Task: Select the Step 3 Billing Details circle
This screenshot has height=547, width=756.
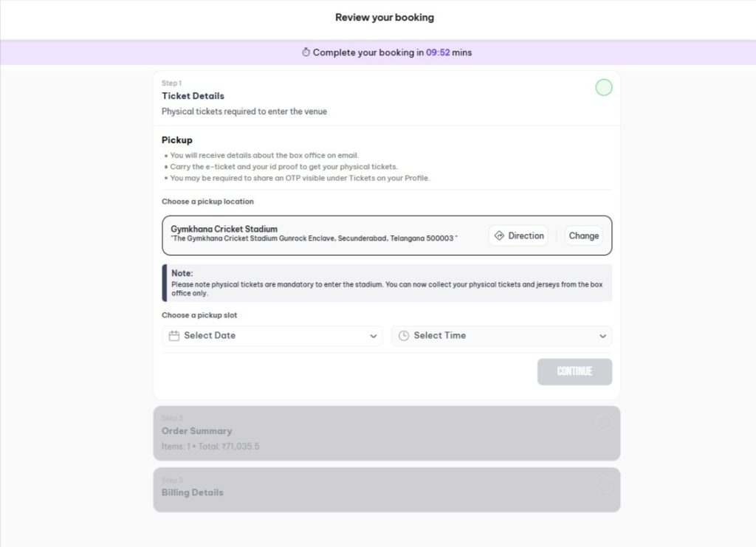Action: point(604,485)
